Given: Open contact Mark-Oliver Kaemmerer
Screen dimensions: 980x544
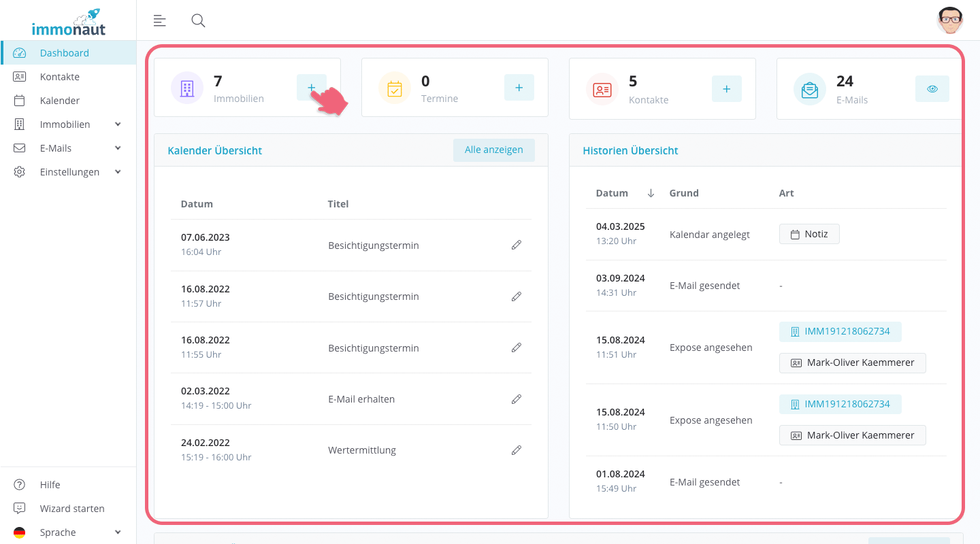Looking at the screenshot, I should (852, 362).
